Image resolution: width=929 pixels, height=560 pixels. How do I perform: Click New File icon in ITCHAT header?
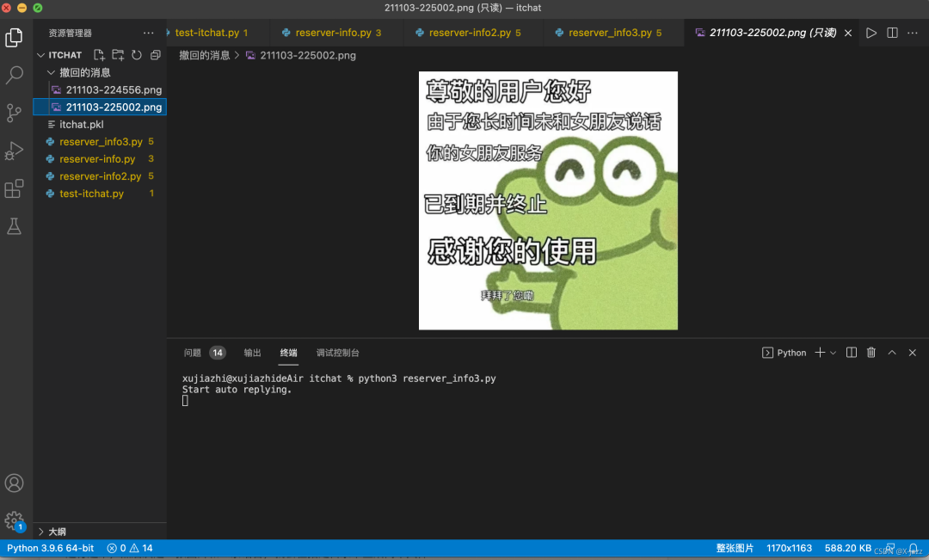(x=99, y=55)
